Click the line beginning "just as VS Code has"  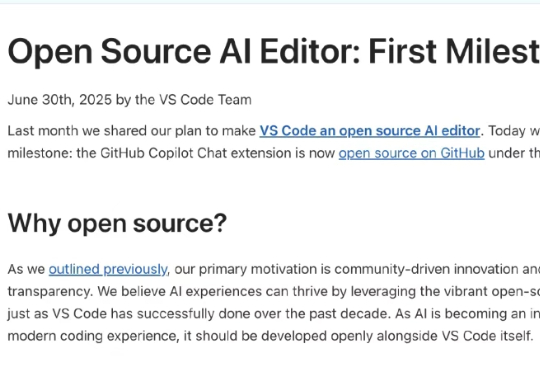tap(274, 314)
